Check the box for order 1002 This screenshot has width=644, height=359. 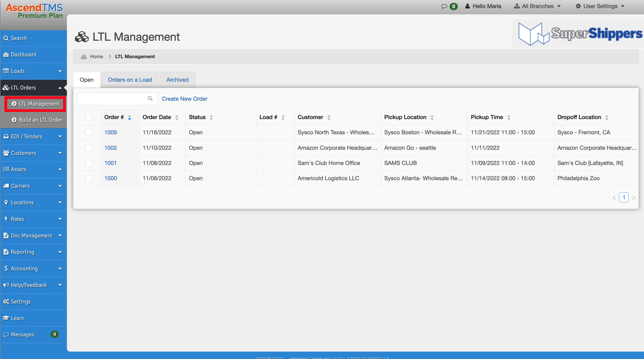[x=89, y=148]
